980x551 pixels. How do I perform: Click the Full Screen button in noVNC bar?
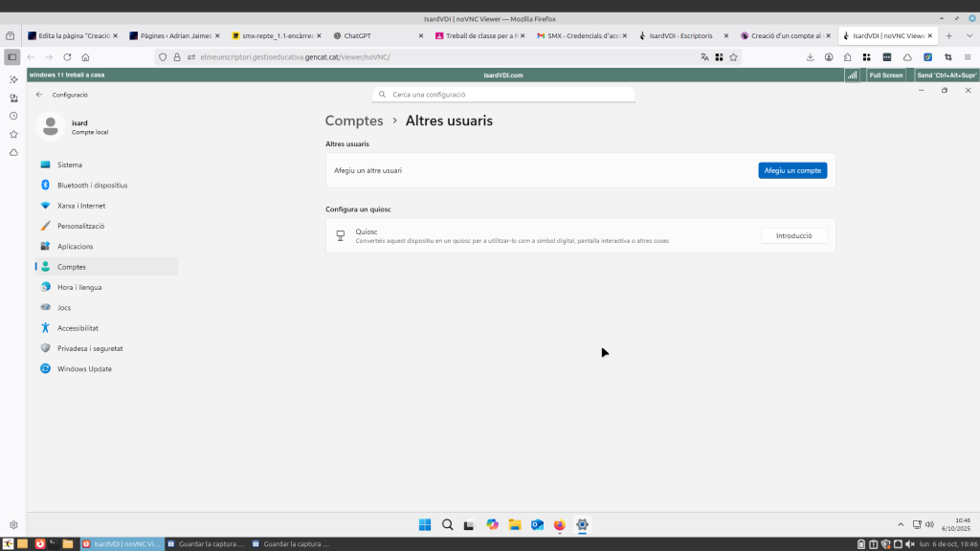886,75
